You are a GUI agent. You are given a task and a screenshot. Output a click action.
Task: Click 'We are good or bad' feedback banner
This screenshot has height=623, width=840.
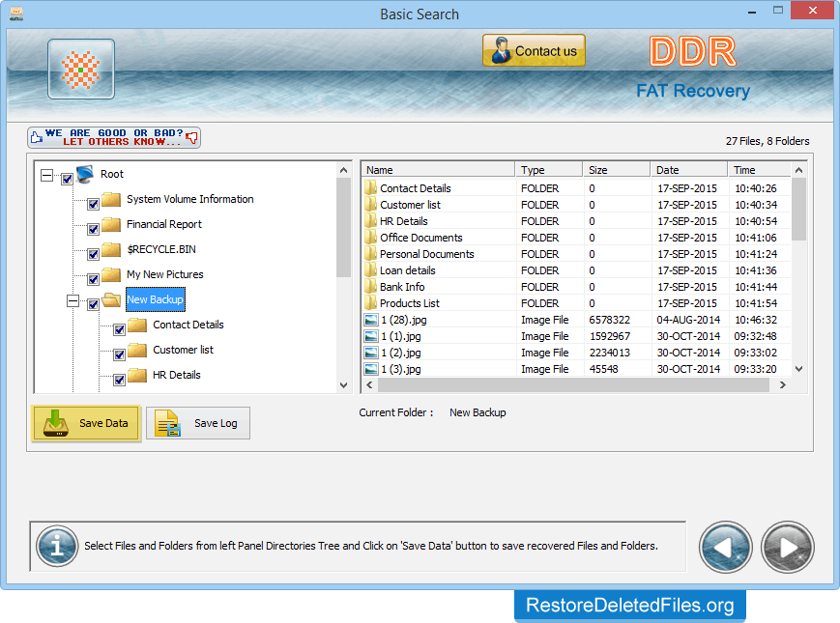coord(113,137)
